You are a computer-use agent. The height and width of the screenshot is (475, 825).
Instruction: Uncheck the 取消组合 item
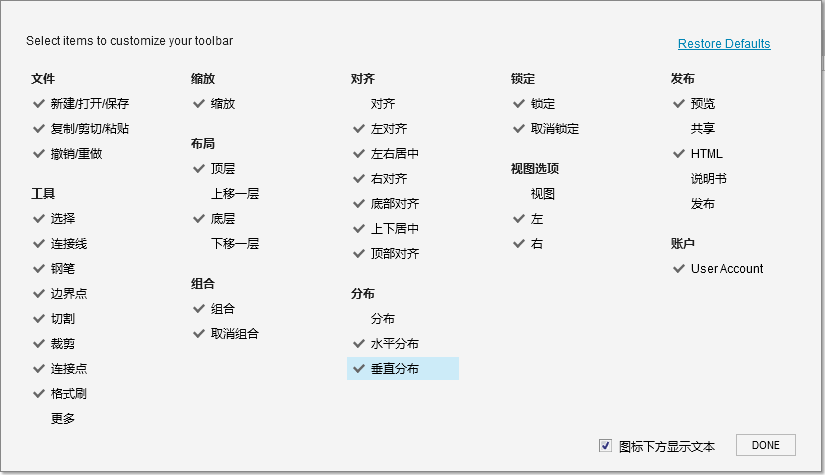pyautogui.click(x=235, y=334)
